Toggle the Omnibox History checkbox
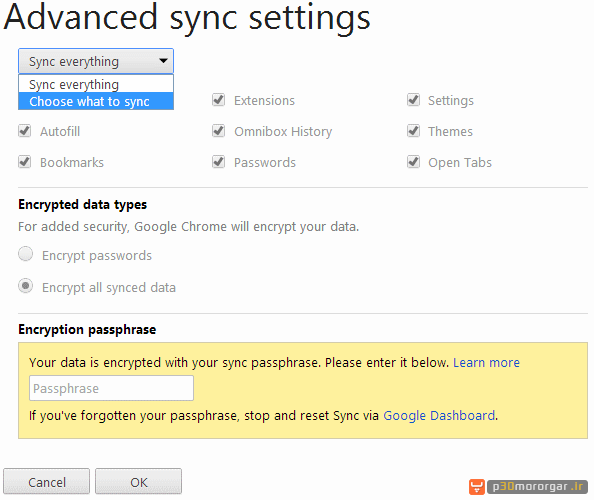594x500 pixels. 218,131
